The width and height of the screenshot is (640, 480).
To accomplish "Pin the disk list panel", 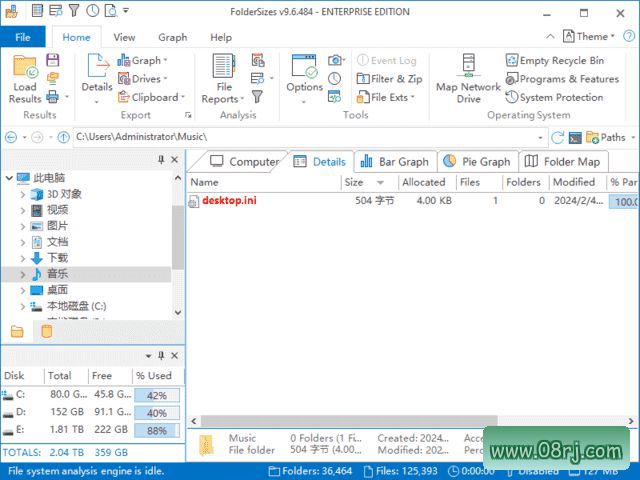I will tap(161, 356).
